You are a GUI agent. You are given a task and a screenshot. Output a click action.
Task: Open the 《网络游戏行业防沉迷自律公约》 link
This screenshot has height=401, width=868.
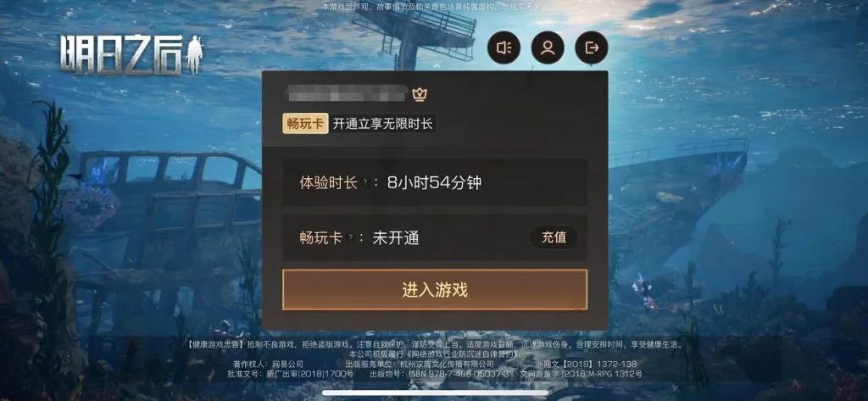pos(463,354)
